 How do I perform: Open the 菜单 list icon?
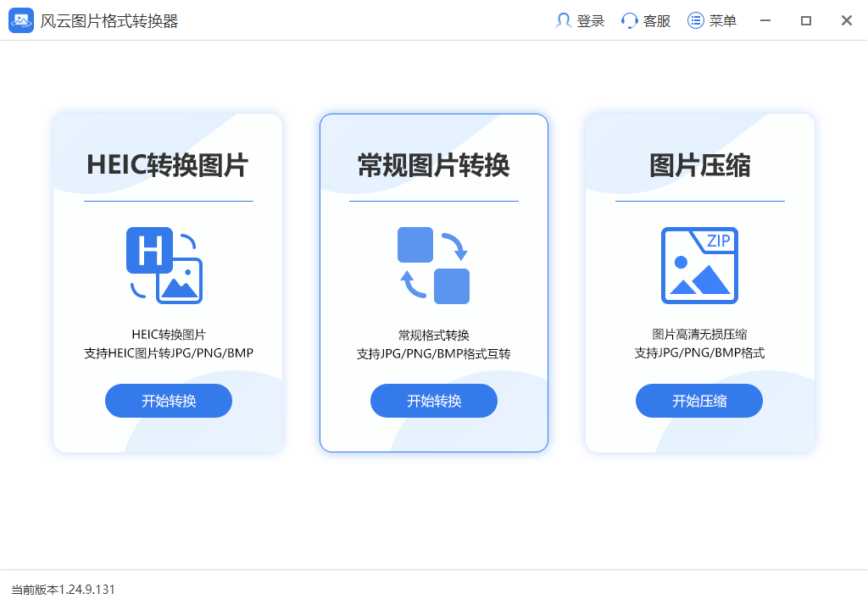coord(695,20)
